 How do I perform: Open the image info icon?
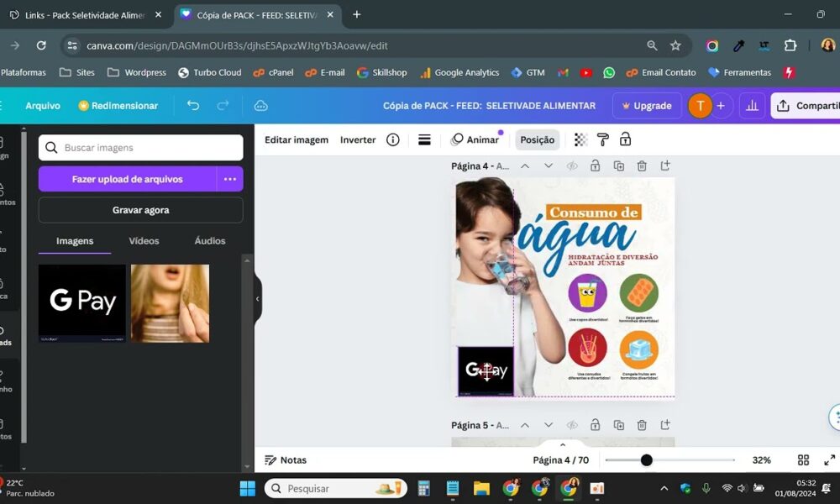pos(392,139)
